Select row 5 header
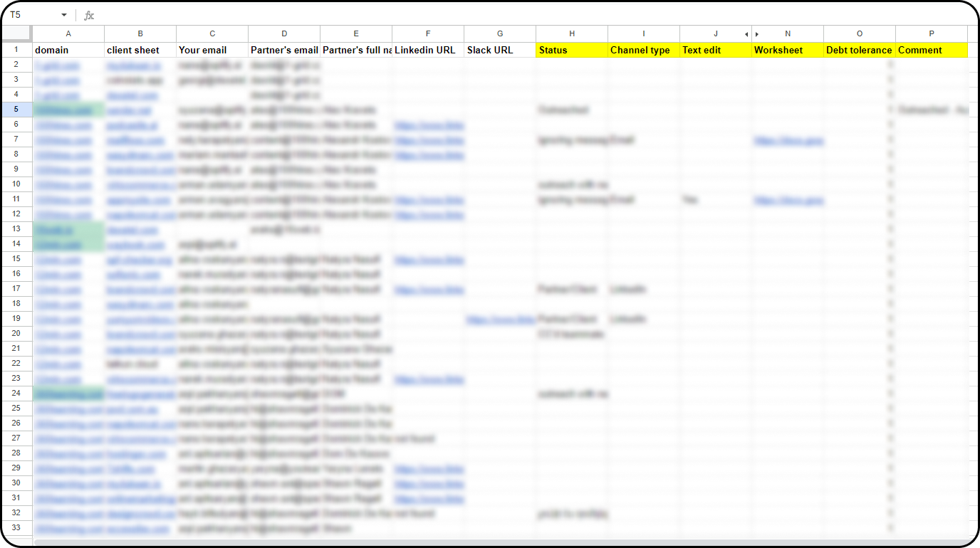The height and width of the screenshot is (548, 980). coord(16,110)
